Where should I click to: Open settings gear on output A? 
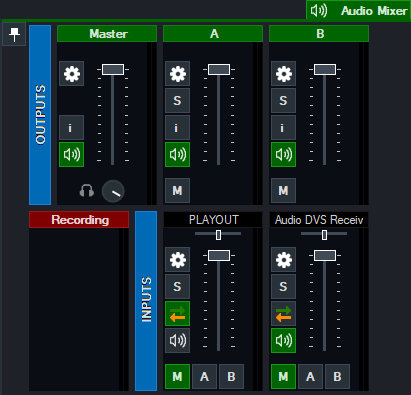point(177,73)
